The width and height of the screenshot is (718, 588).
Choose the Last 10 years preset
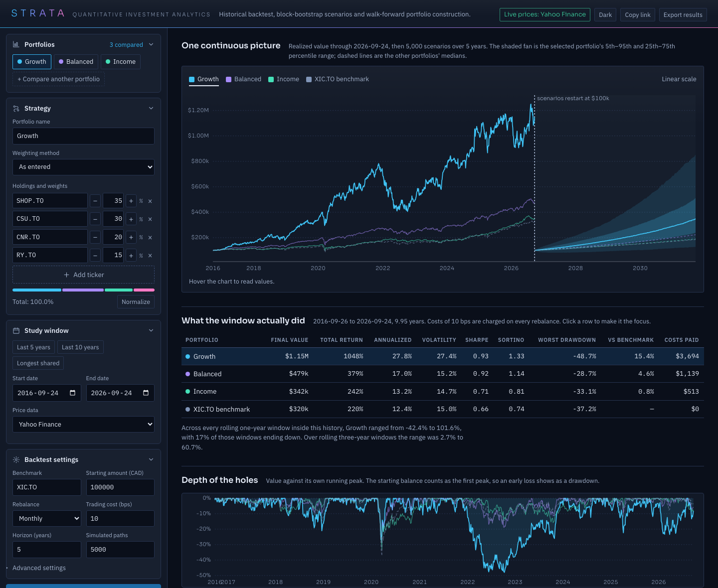[80, 347]
